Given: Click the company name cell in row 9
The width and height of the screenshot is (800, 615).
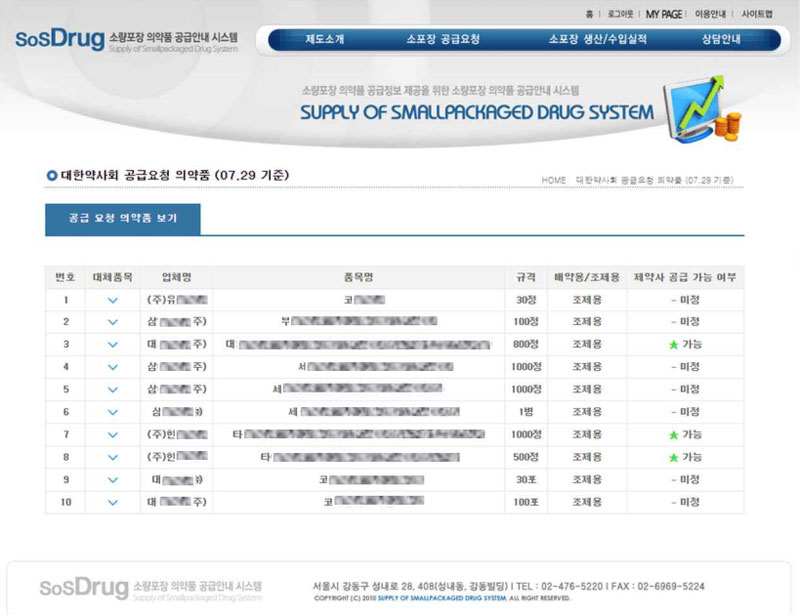Looking at the screenshot, I should [x=177, y=480].
